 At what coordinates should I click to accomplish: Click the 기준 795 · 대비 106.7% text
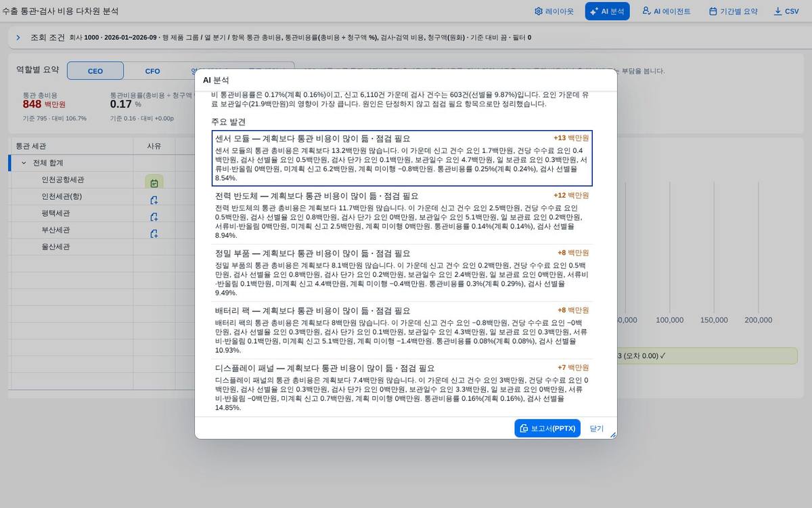55,119
